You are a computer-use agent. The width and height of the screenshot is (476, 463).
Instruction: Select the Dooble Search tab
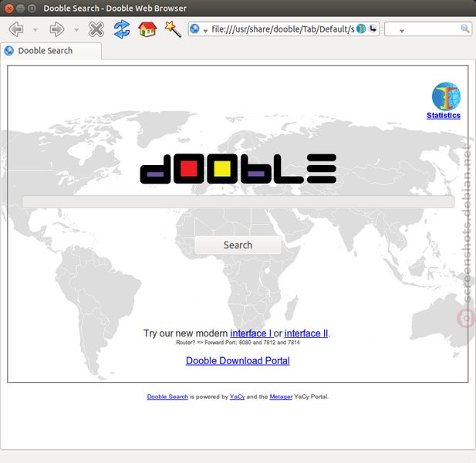[51, 51]
